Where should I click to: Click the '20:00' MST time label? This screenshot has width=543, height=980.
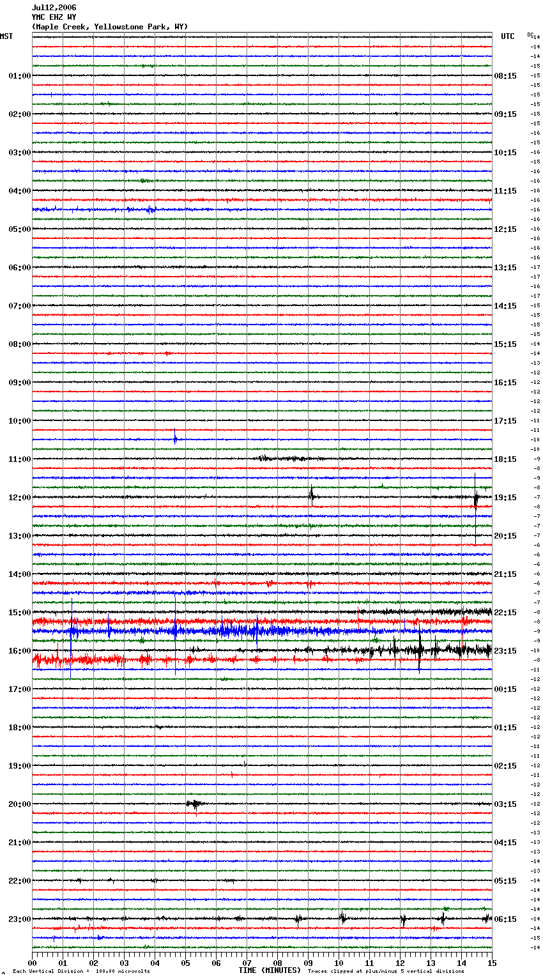[20, 804]
